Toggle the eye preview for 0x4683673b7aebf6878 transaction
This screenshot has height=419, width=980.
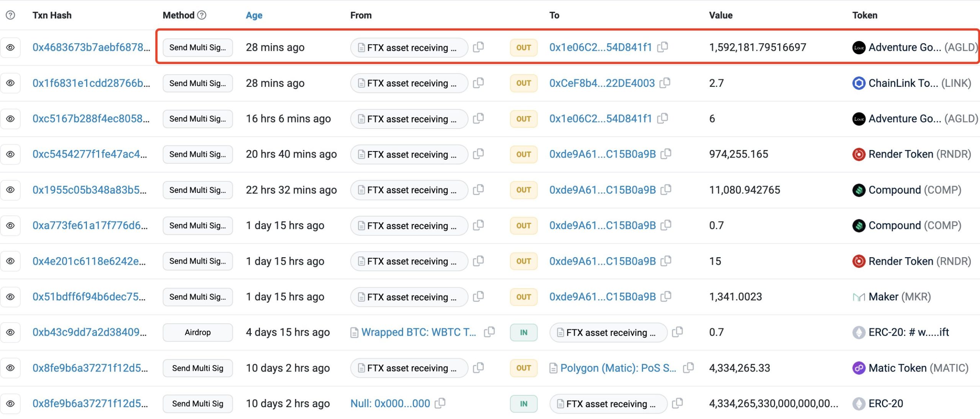click(x=10, y=47)
